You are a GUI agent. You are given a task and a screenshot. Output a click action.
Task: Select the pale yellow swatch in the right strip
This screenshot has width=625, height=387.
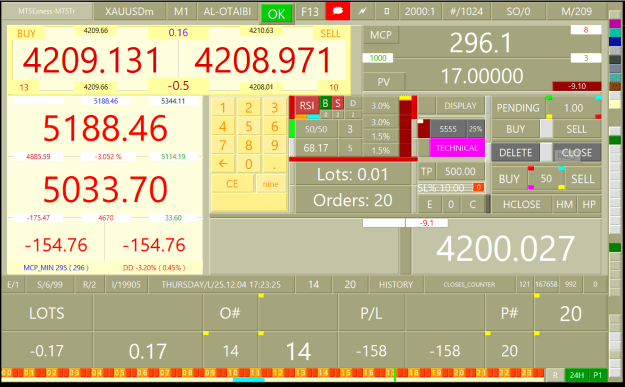click(x=615, y=104)
